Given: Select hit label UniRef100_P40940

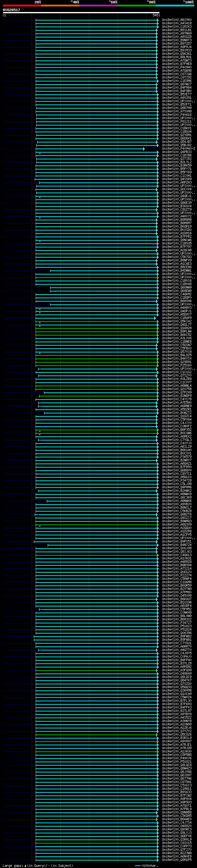Looking at the screenshot, I should pyautogui.click(x=177, y=67).
